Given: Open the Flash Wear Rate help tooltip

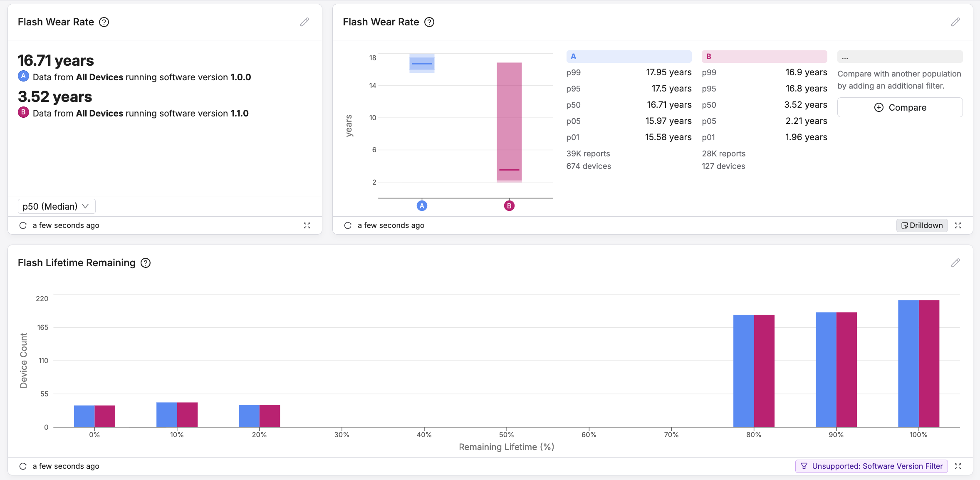Looking at the screenshot, I should click(x=104, y=22).
